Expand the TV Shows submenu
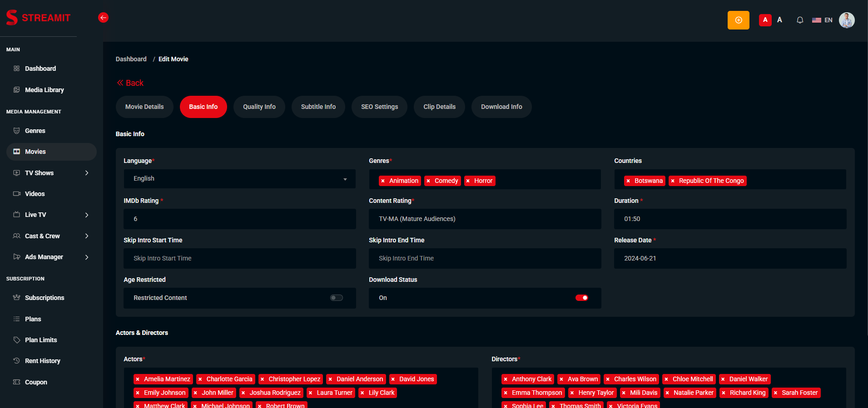Image resolution: width=868 pixels, height=408 pixels. point(87,173)
